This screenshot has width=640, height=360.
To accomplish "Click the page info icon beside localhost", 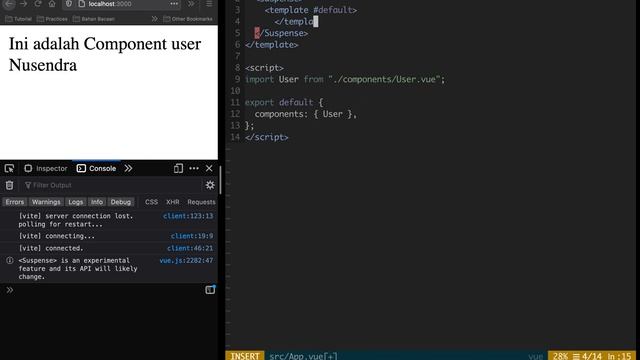I will coord(82,4).
